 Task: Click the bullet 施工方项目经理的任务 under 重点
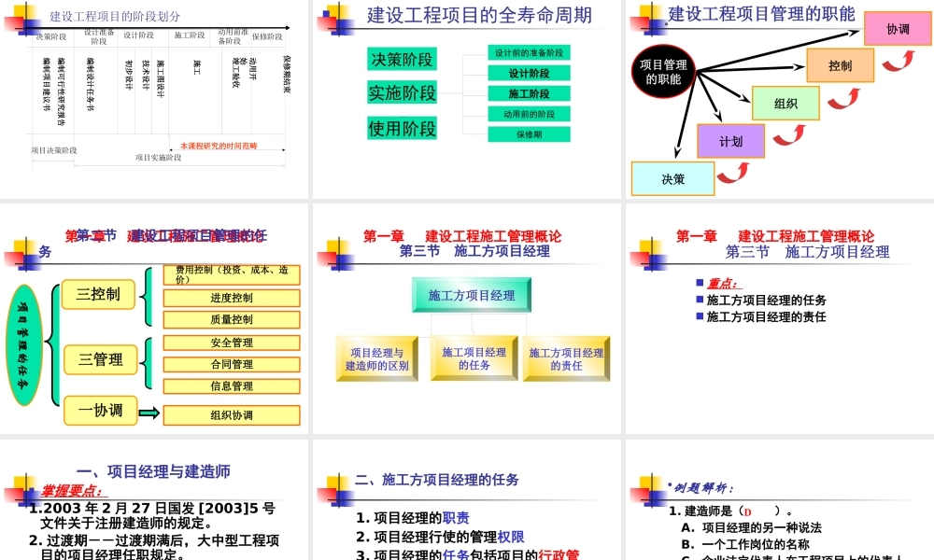click(766, 301)
